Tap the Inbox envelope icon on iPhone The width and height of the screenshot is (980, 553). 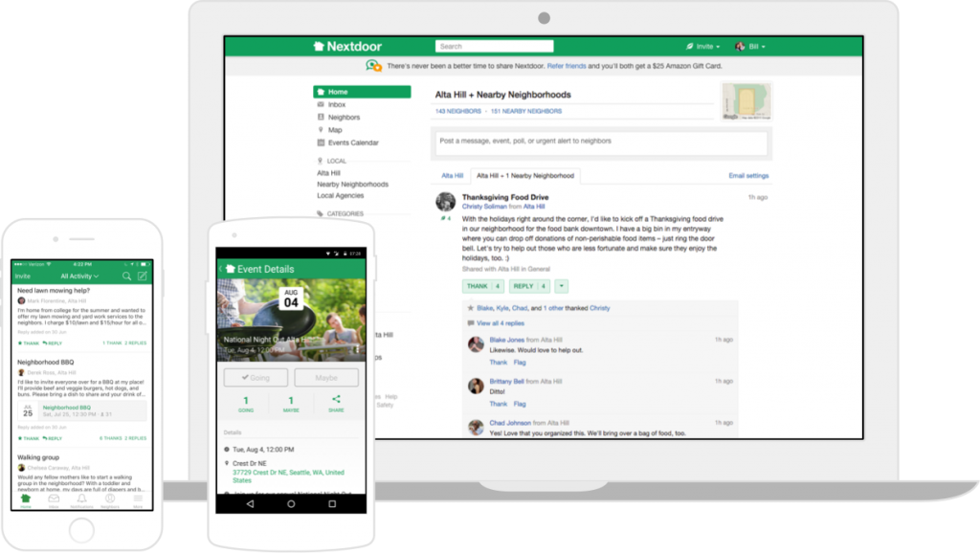(x=54, y=499)
